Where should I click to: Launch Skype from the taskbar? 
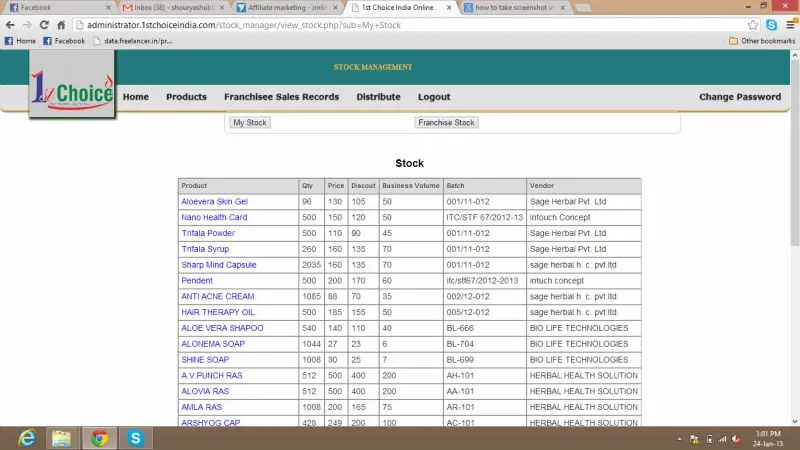pyautogui.click(x=134, y=438)
